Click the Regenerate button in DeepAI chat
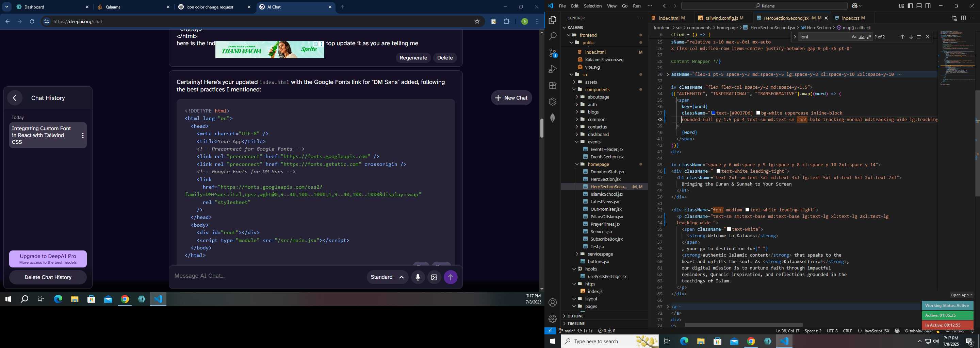Image resolution: width=980 pixels, height=348 pixels. coord(413,58)
